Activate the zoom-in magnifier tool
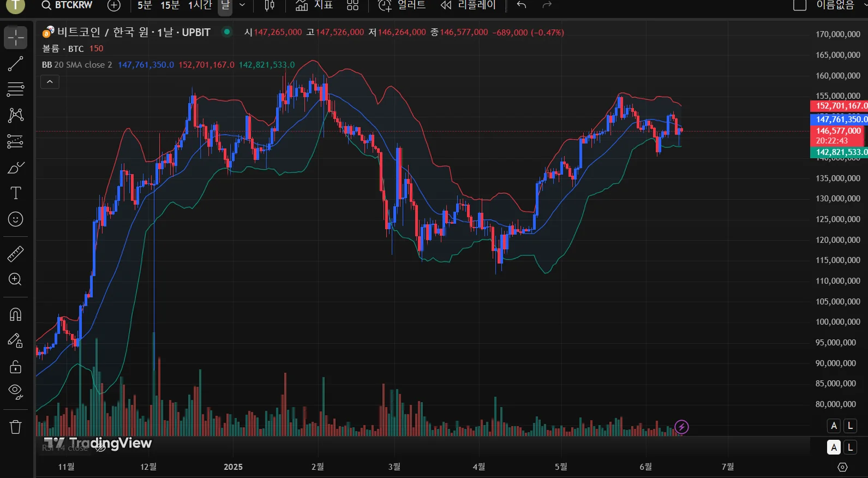The image size is (868, 478). [15, 279]
